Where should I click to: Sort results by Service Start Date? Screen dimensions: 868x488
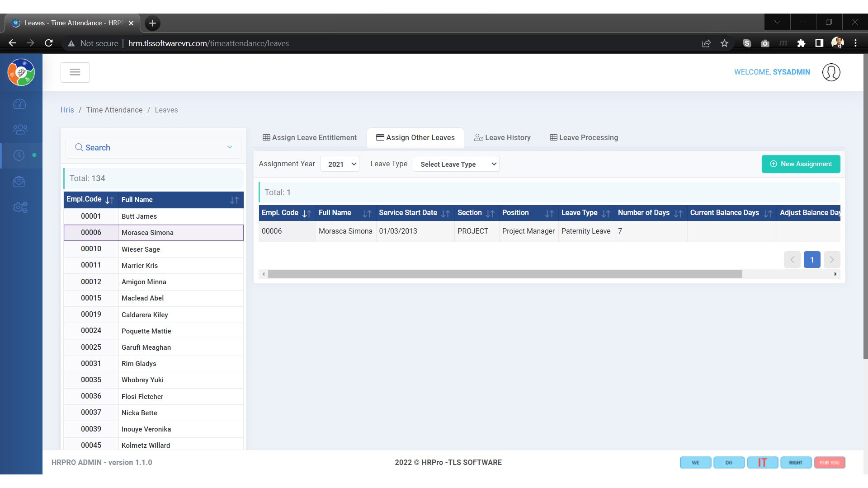click(445, 213)
